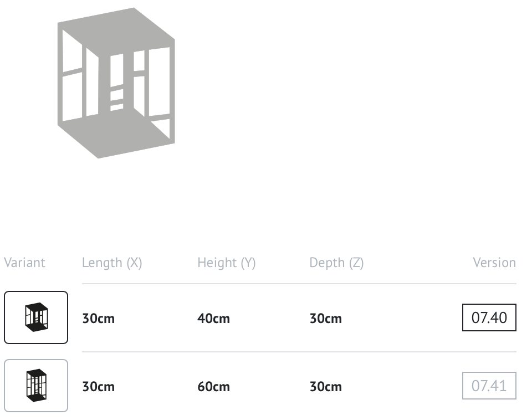The height and width of the screenshot is (420, 532).
Task: Select the 40cm height variant thumbnail
Action: (36, 317)
